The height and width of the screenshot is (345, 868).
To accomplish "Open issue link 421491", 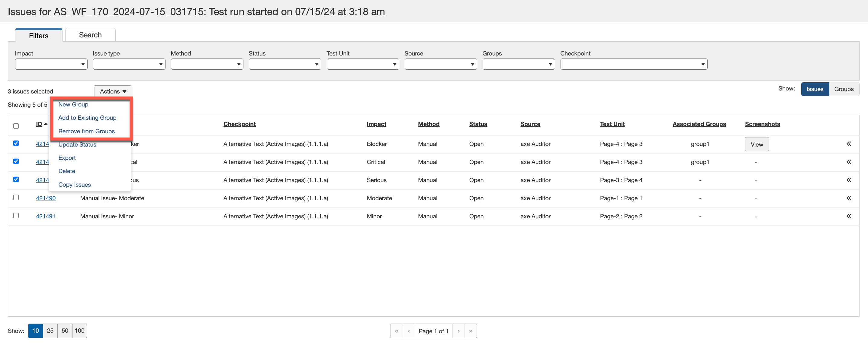I will (46, 217).
